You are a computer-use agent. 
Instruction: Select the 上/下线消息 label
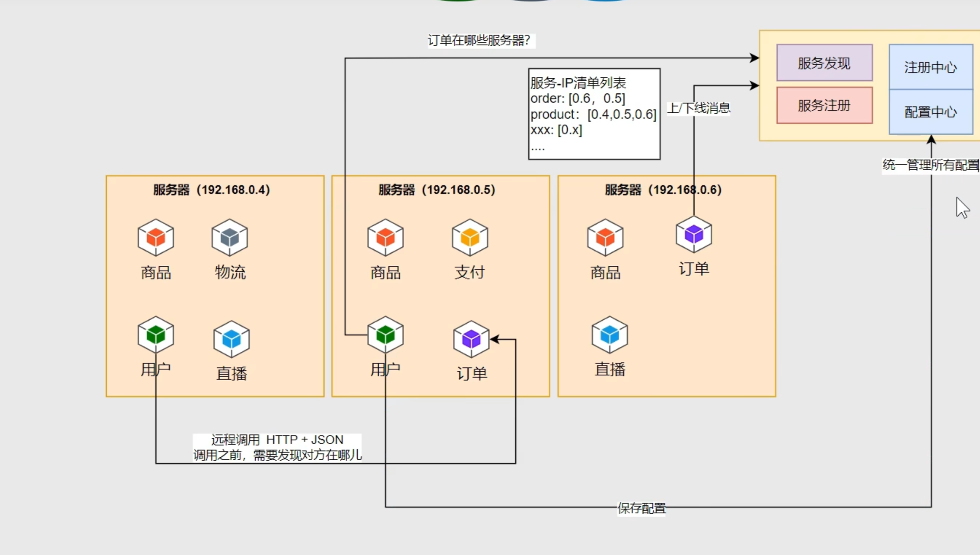[699, 108]
